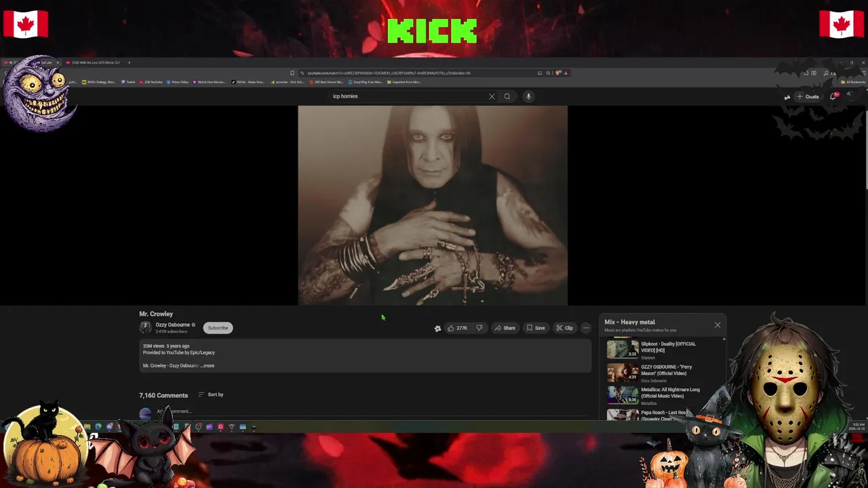Subscribe to Ozzy Osbourne channel

coord(218,328)
